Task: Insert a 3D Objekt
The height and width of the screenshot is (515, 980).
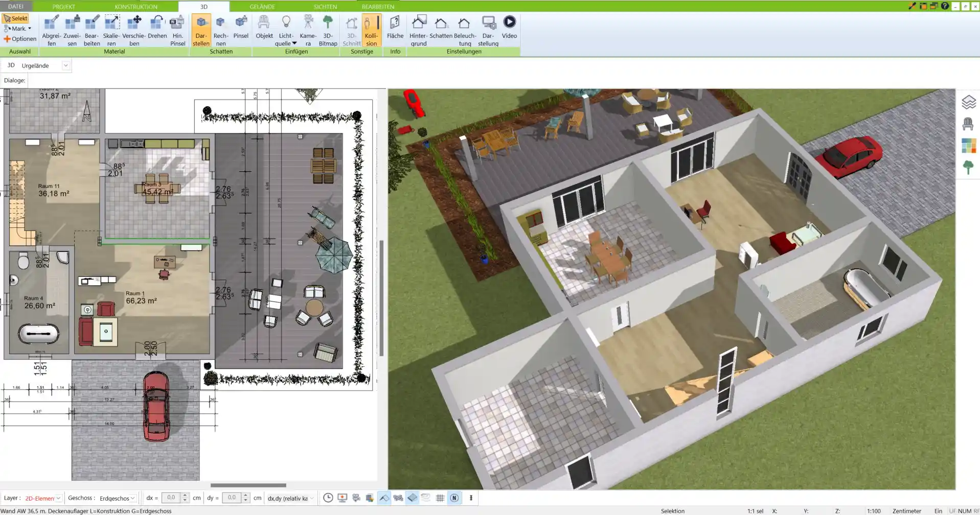Action: pyautogui.click(x=264, y=27)
